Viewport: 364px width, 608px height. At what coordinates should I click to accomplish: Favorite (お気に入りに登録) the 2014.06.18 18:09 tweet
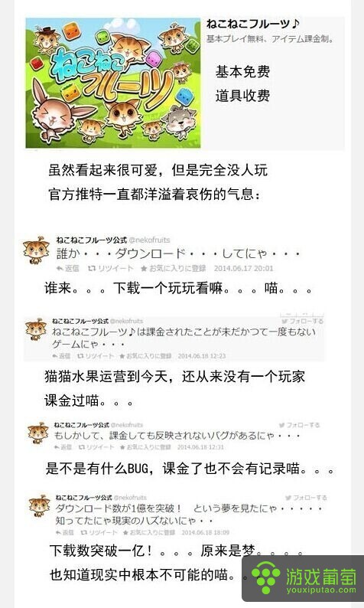coord(149,532)
